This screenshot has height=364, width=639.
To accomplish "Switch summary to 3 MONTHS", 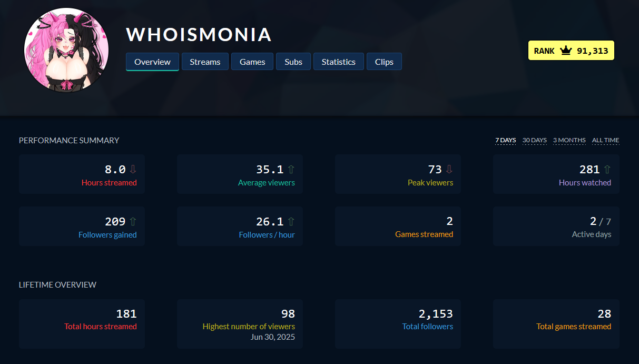I will pos(569,140).
